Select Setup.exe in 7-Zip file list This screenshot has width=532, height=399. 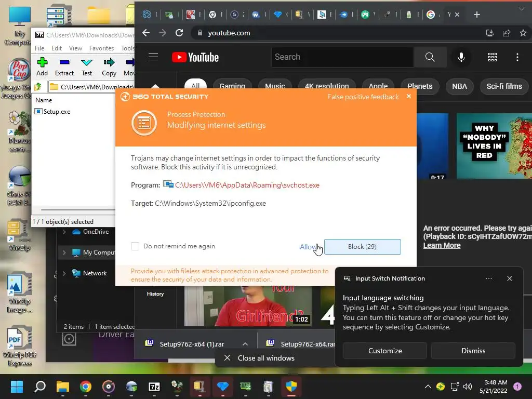coord(52,112)
